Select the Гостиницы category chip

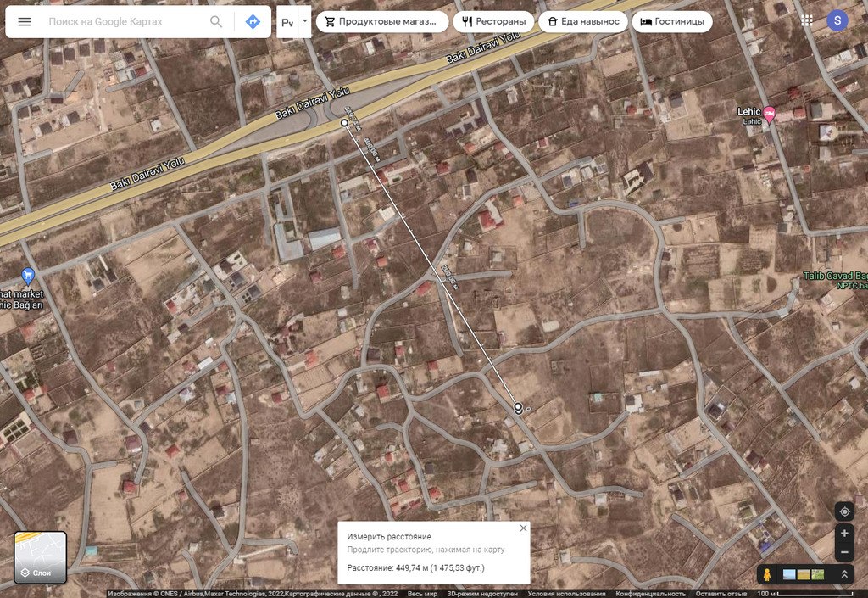(672, 22)
